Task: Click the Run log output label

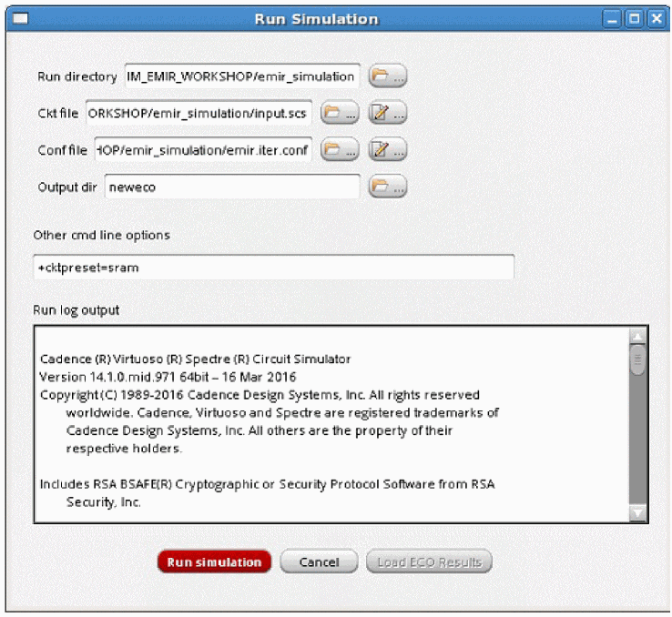Action: coord(76,310)
